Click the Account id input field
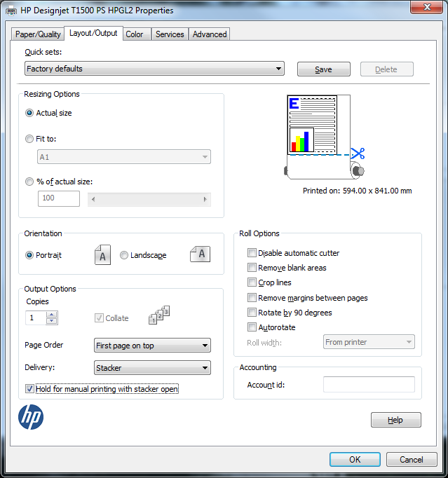 pos(369,384)
